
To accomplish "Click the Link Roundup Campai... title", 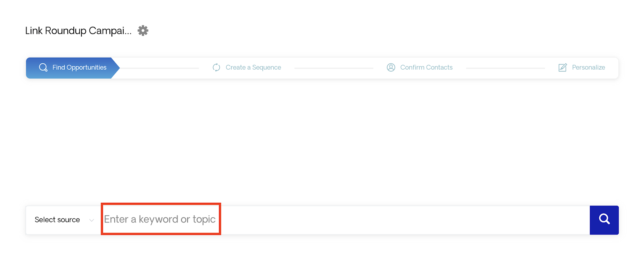I will tap(78, 31).
